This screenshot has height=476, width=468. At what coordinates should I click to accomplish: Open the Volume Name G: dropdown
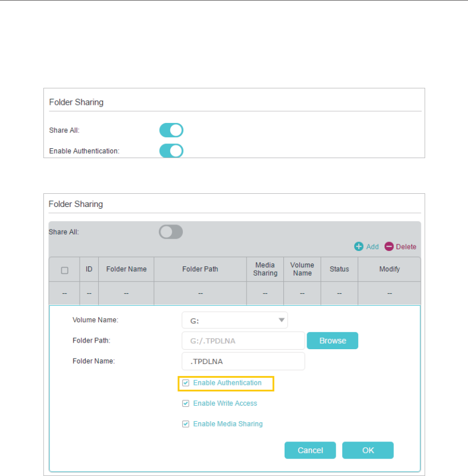(235, 320)
